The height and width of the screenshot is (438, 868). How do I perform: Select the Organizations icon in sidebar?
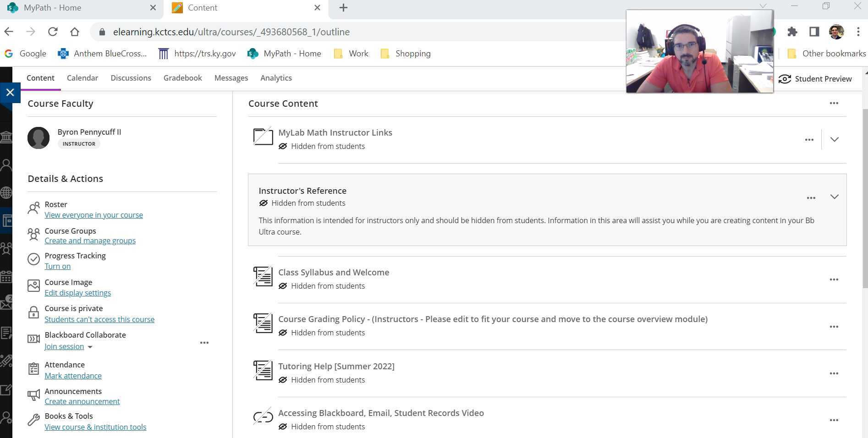click(7, 248)
